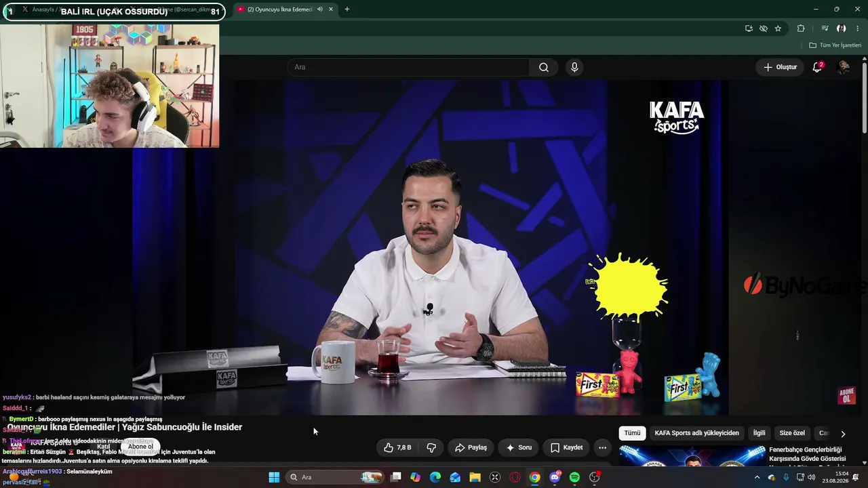Open the Chrome three-dot menu
Image resolution: width=868 pixels, height=488 pixels.
[858, 28]
